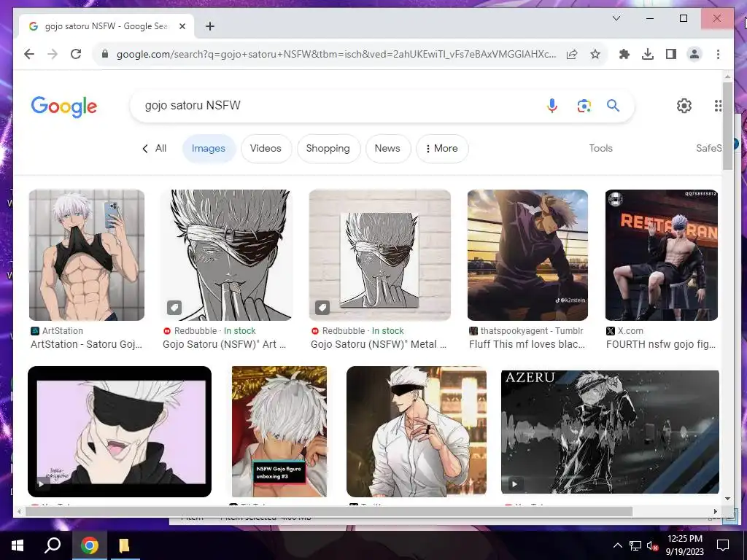Click the Chrome address bar URL

336,54
